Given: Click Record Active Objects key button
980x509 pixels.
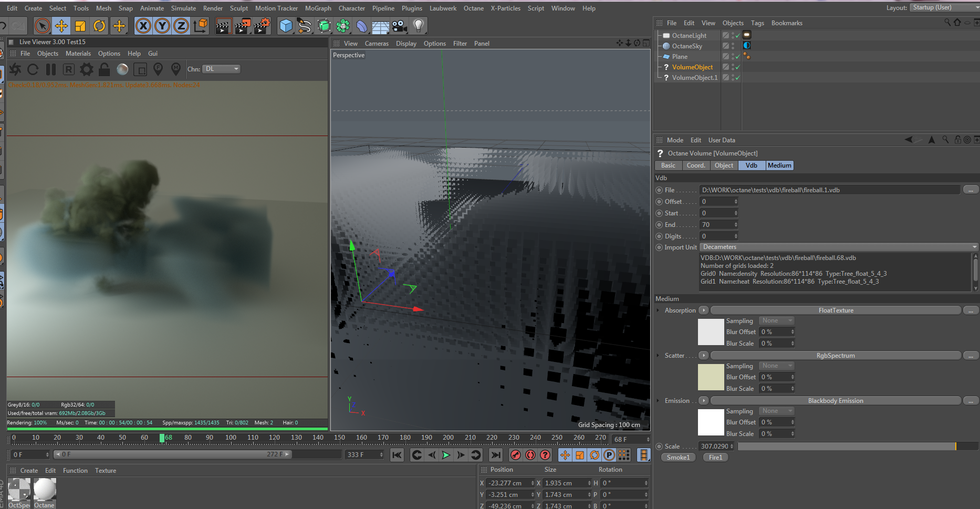Looking at the screenshot, I should 516,455.
